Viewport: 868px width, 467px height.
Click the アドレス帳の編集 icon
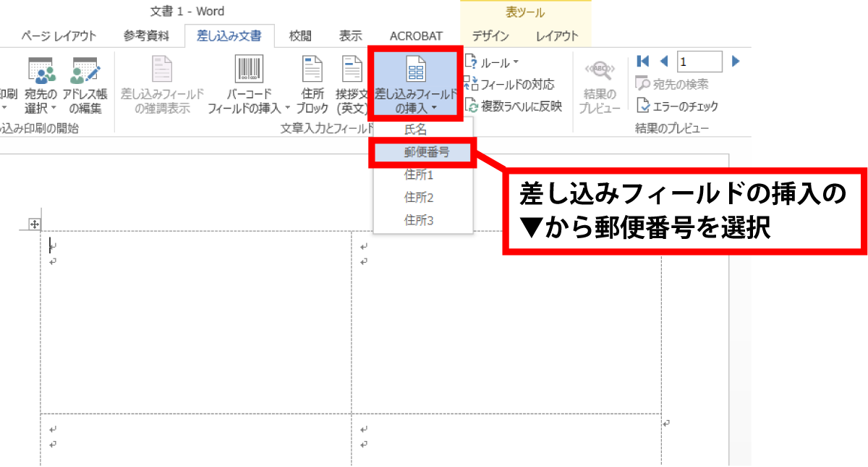85,70
